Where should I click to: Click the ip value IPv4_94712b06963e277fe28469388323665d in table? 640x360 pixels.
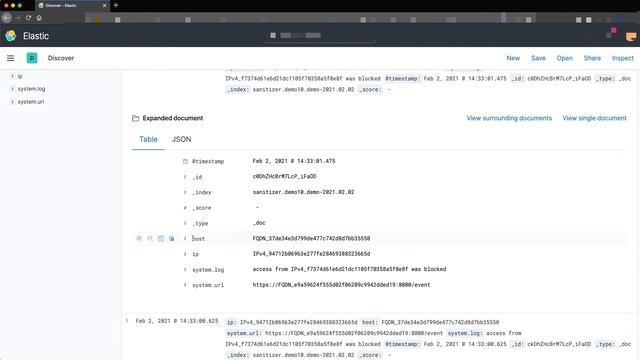tap(311, 253)
